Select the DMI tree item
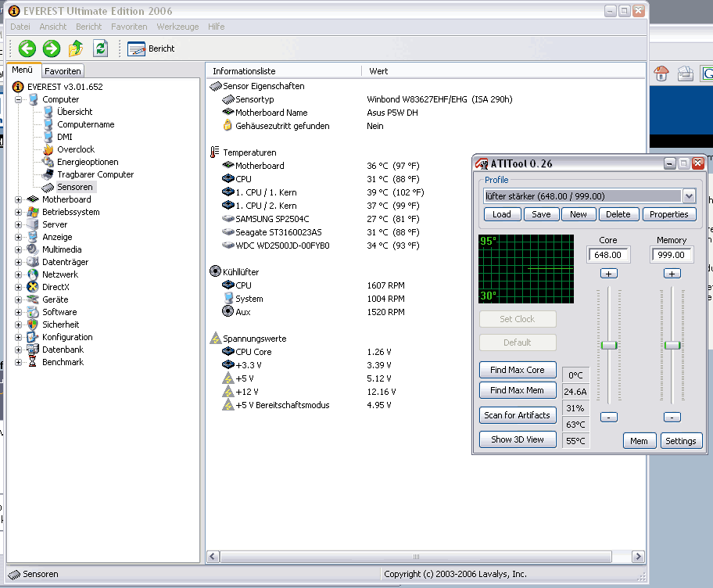The height and width of the screenshot is (588, 713). 65,137
